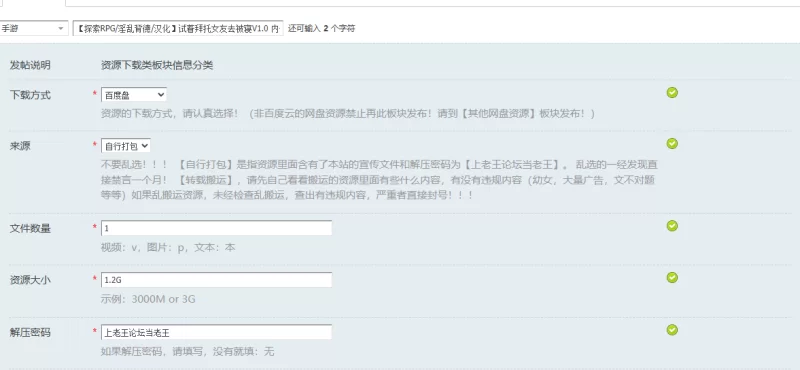Click the post title input field
This screenshot has width=800, height=370.
(178, 29)
